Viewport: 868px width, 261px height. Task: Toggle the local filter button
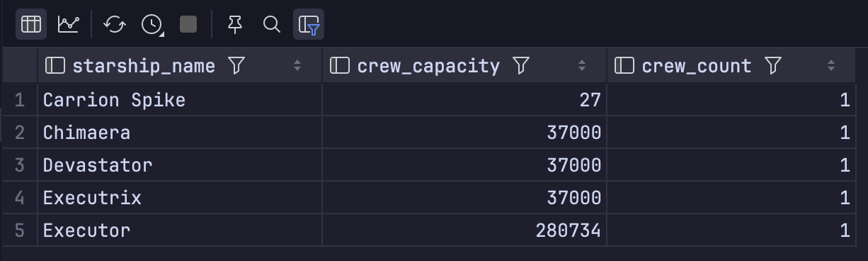click(x=309, y=24)
